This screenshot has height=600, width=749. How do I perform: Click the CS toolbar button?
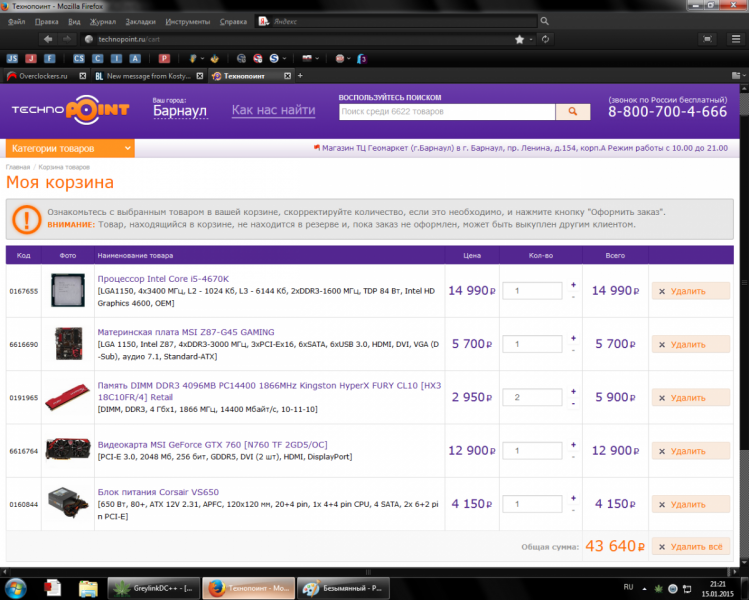click(79, 58)
